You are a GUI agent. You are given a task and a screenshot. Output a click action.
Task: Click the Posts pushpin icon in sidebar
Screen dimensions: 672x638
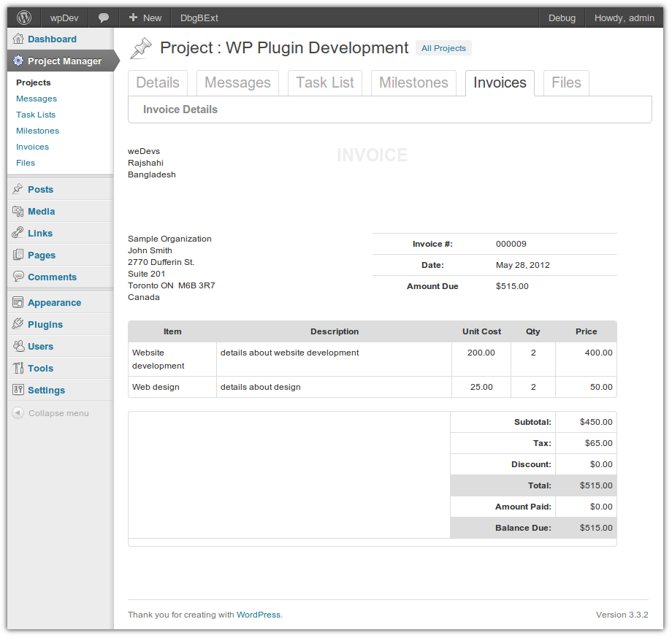18,189
